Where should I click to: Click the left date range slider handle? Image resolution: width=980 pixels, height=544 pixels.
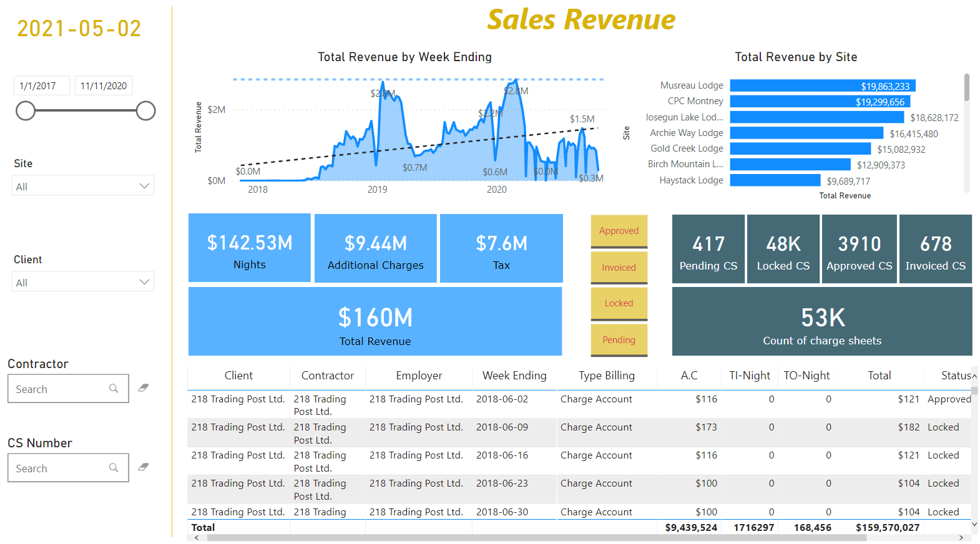pyautogui.click(x=26, y=111)
